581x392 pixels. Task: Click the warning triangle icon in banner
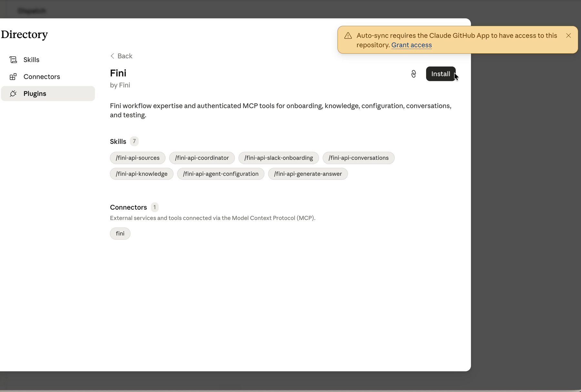(348, 36)
